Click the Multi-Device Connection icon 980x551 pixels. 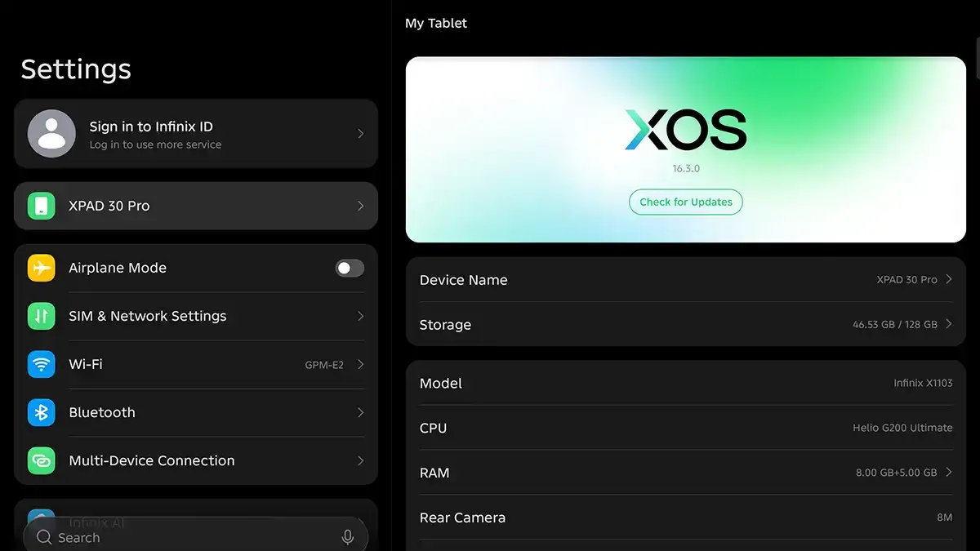(x=41, y=460)
